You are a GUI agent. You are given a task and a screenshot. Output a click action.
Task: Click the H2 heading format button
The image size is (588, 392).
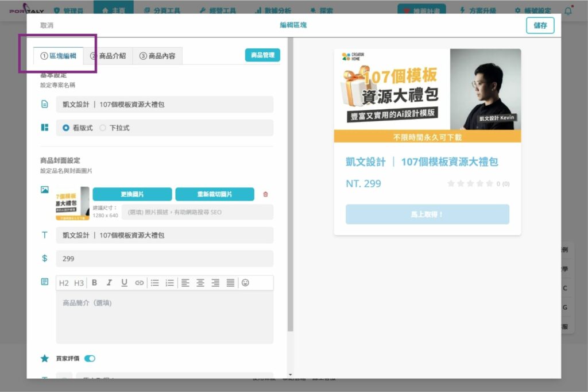point(64,283)
